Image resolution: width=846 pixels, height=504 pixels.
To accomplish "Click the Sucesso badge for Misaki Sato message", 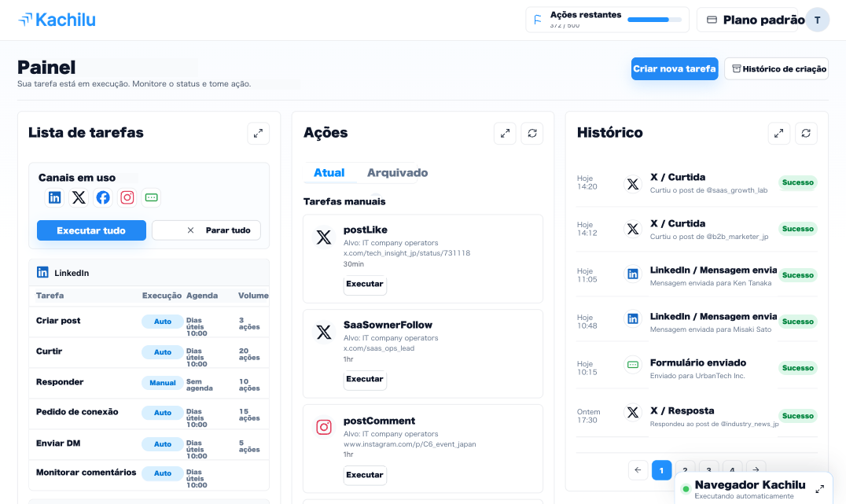I will pos(797,322).
